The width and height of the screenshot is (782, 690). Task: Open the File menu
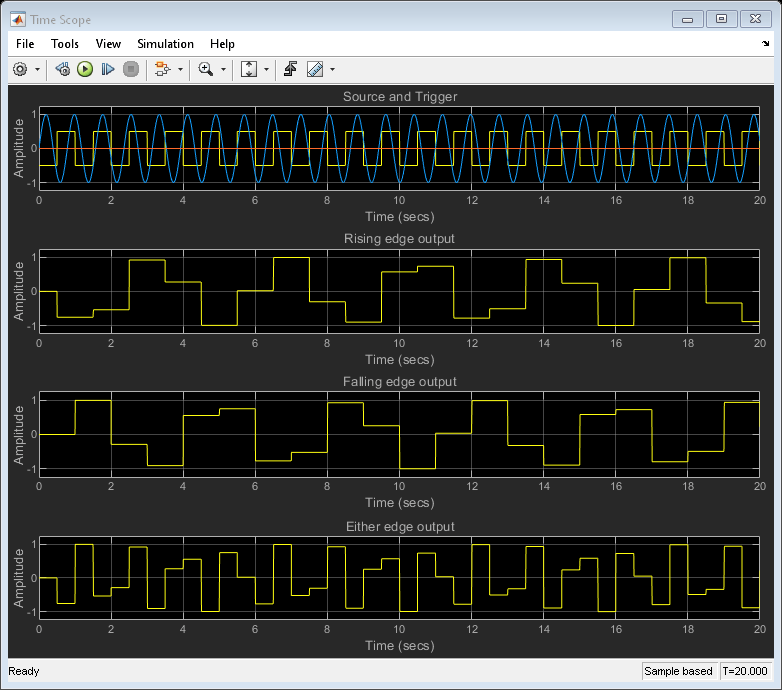click(25, 44)
